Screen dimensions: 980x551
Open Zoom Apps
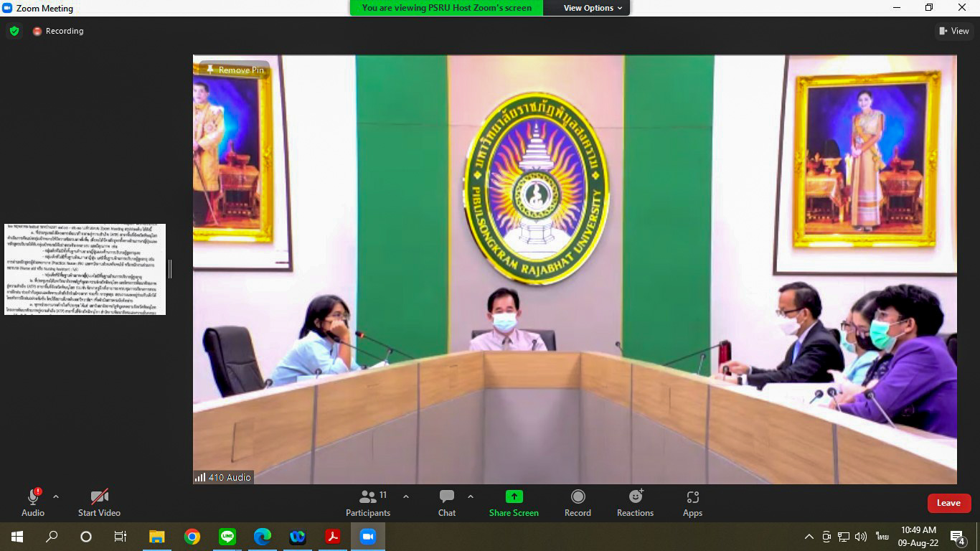click(692, 502)
